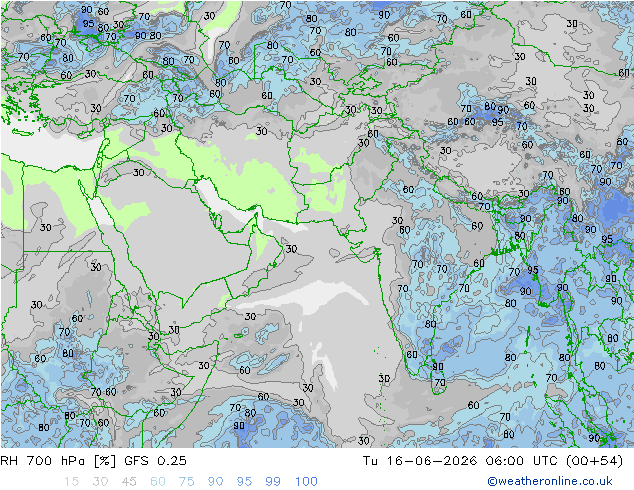Click the legend value 99
The width and height of the screenshot is (634, 490).
click(x=273, y=482)
